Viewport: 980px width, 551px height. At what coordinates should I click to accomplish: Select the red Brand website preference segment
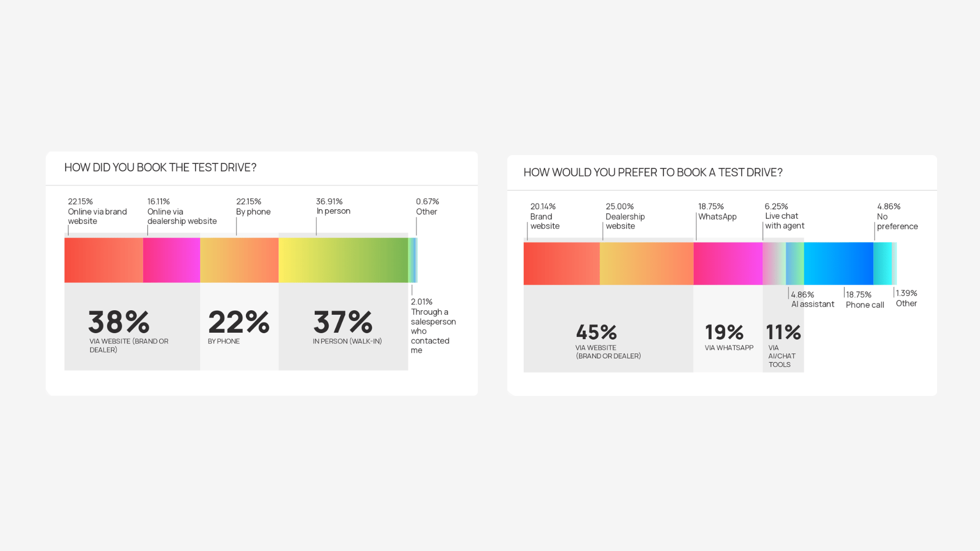point(561,263)
